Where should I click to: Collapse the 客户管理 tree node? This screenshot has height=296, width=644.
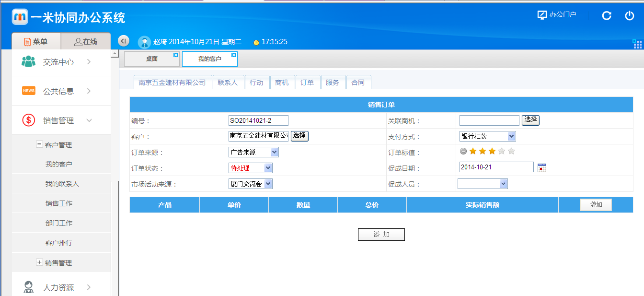pos(39,144)
